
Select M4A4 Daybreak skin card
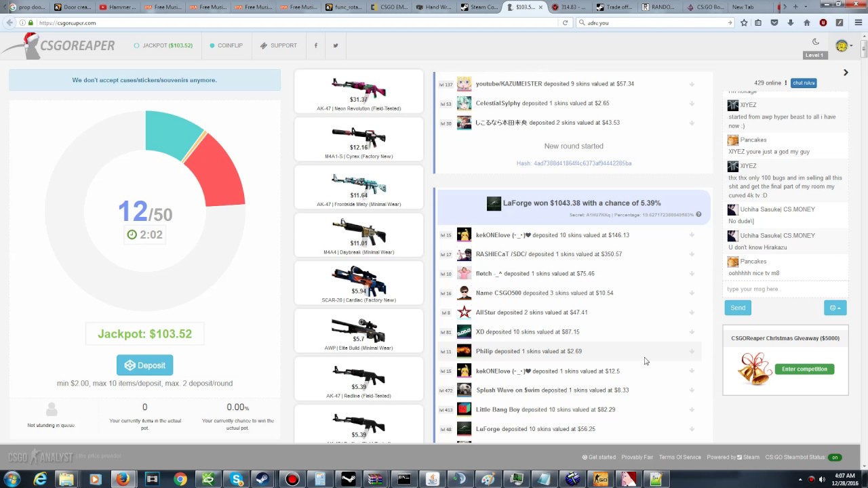[359, 236]
